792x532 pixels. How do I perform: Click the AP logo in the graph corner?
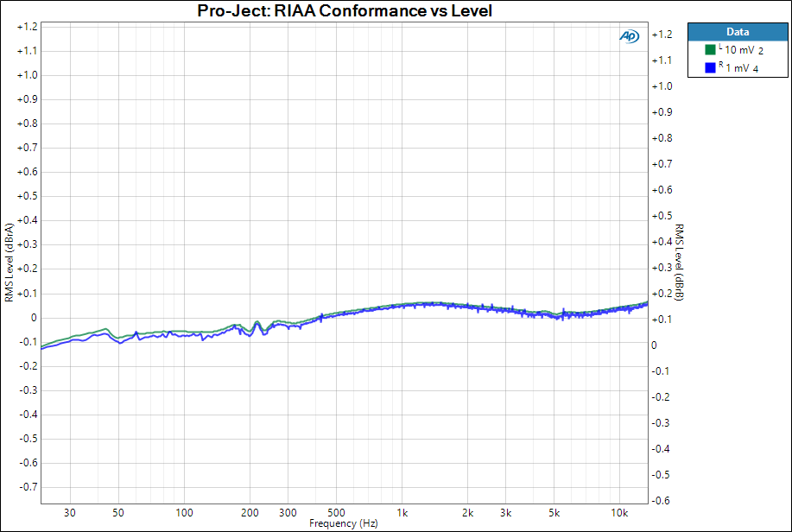630,36
